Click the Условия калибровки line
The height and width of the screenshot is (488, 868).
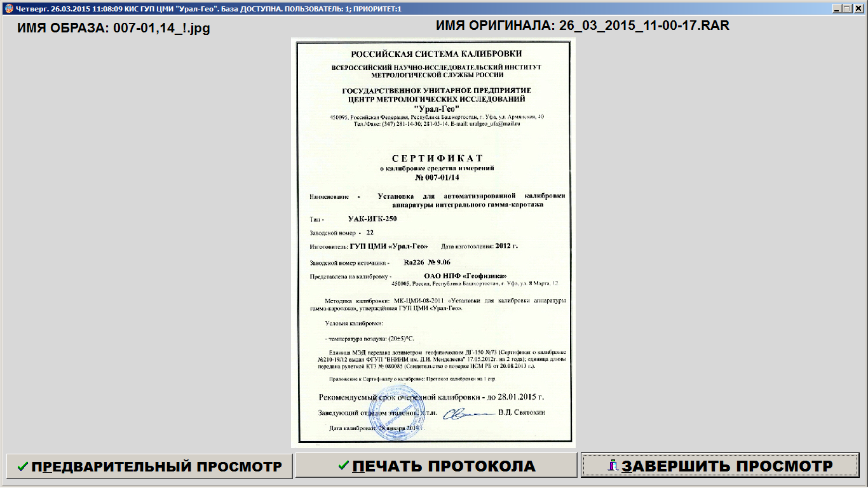[354, 324]
